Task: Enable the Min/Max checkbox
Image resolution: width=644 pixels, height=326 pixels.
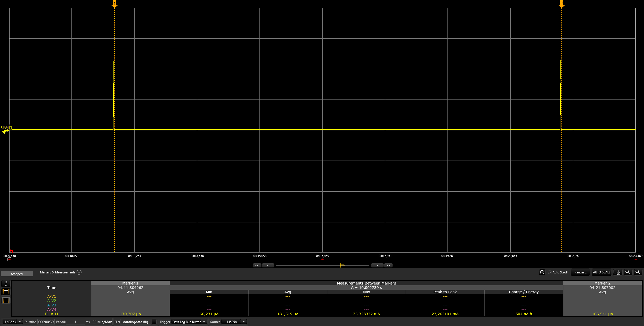Action: 94,322
